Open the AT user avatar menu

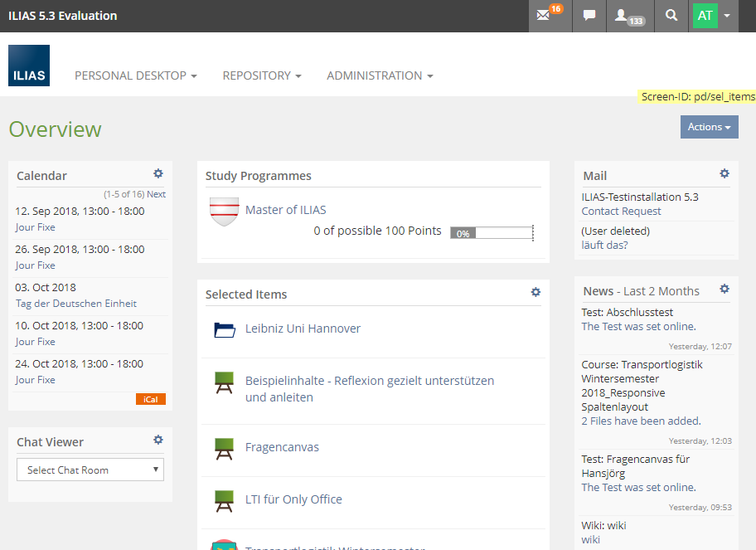pyautogui.click(x=714, y=16)
